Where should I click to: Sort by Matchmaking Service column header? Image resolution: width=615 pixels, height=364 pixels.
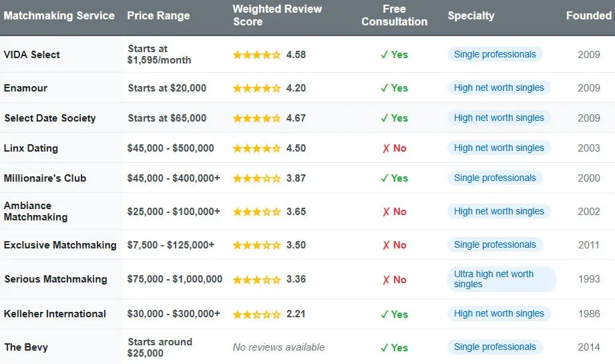tap(59, 15)
